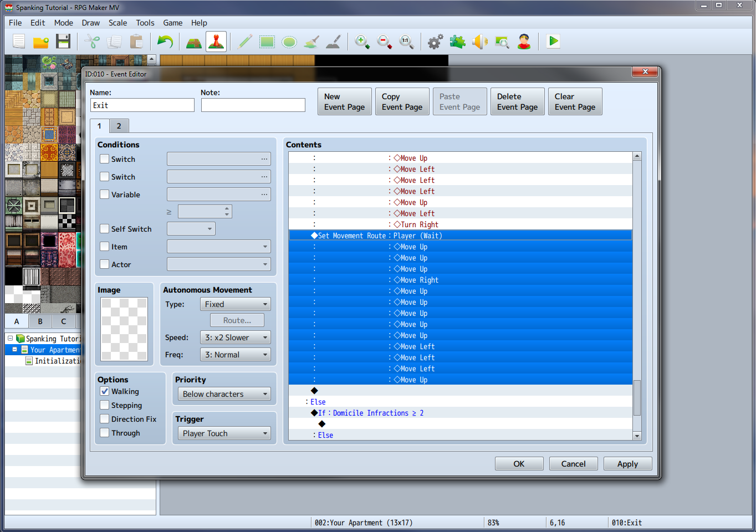Viewport: 756px width, 532px height.
Task: Click the New Event Page button
Action: coord(345,101)
